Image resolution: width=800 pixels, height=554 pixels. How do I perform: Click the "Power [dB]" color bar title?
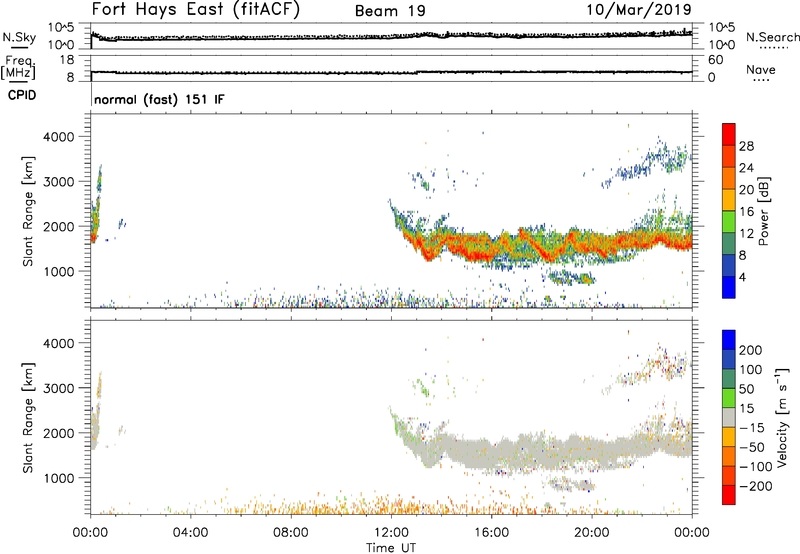click(x=764, y=211)
